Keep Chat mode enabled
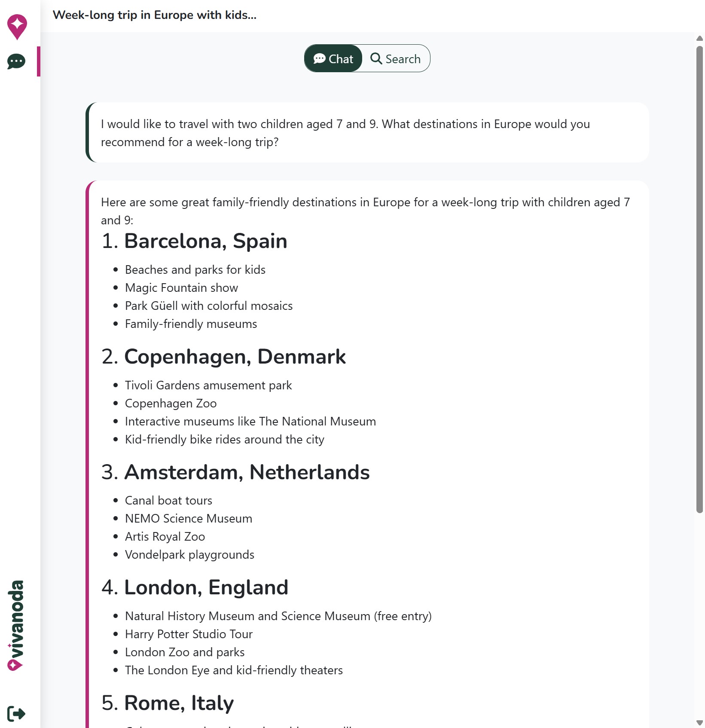 (333, 58)
